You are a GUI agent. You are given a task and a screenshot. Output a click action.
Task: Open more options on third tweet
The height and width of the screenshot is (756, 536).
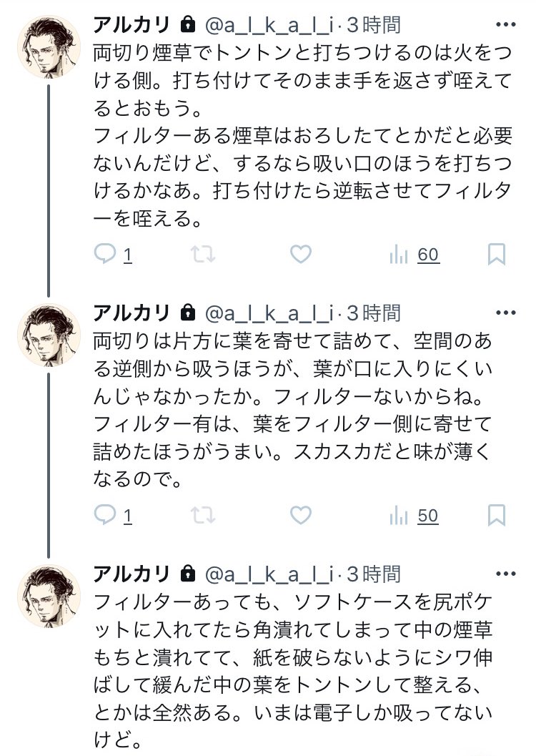pyautogui.click(x=505, y=574)
